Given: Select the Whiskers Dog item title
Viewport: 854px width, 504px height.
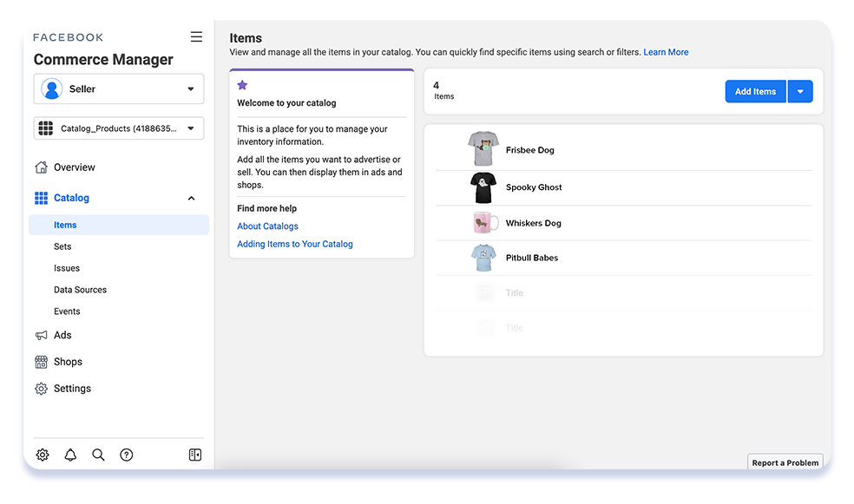Looking at the screenshot, I should coord(533,223).
